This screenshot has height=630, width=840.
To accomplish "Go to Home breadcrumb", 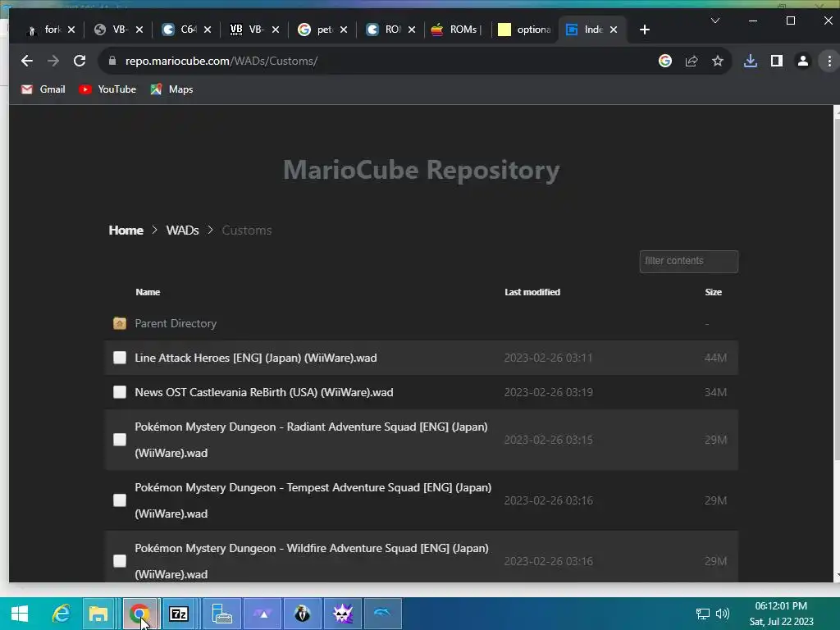I will coord(126,231).
